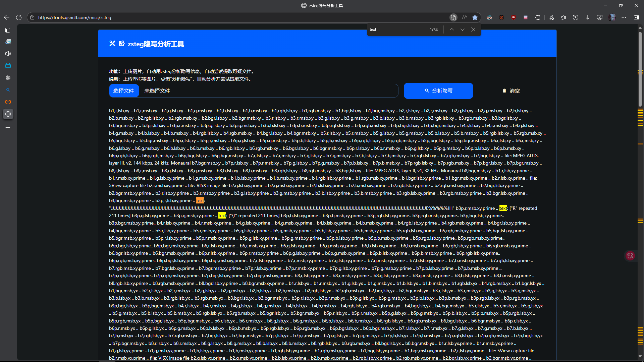Open the ChatGPT vertical tab

(x=8, y=78)
